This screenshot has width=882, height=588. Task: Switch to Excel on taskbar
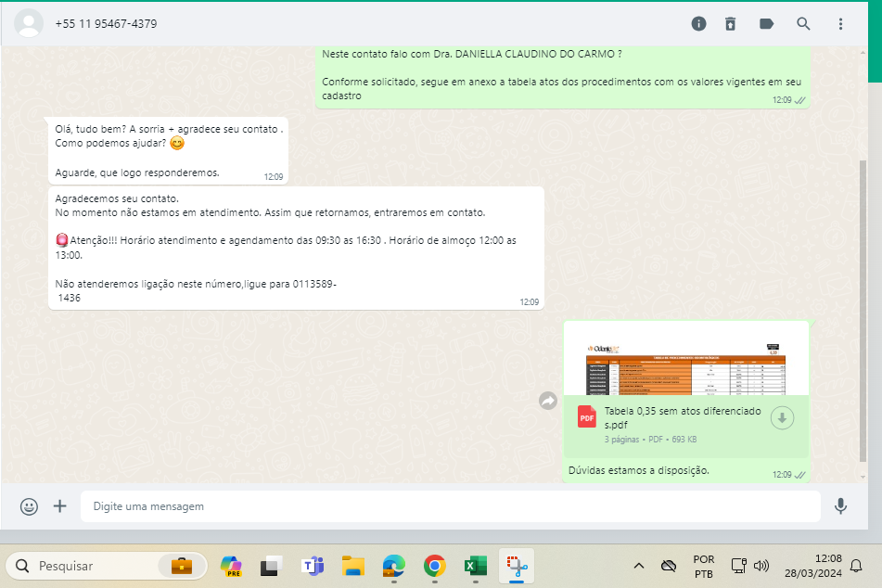coord(476,566)
